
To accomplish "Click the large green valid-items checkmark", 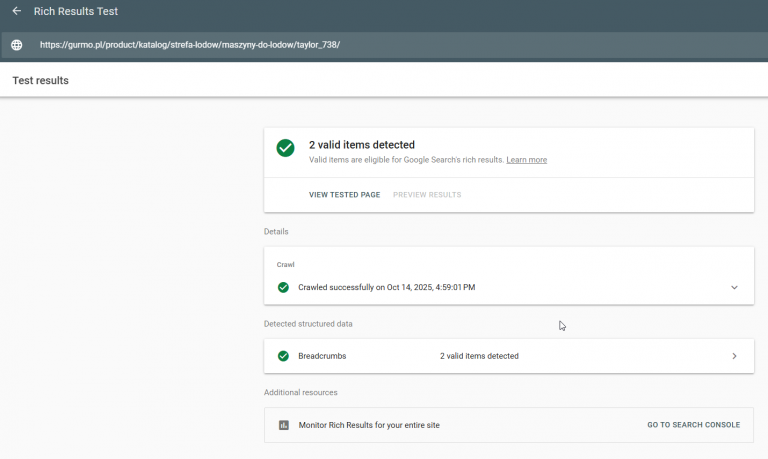I will point(286,148).
